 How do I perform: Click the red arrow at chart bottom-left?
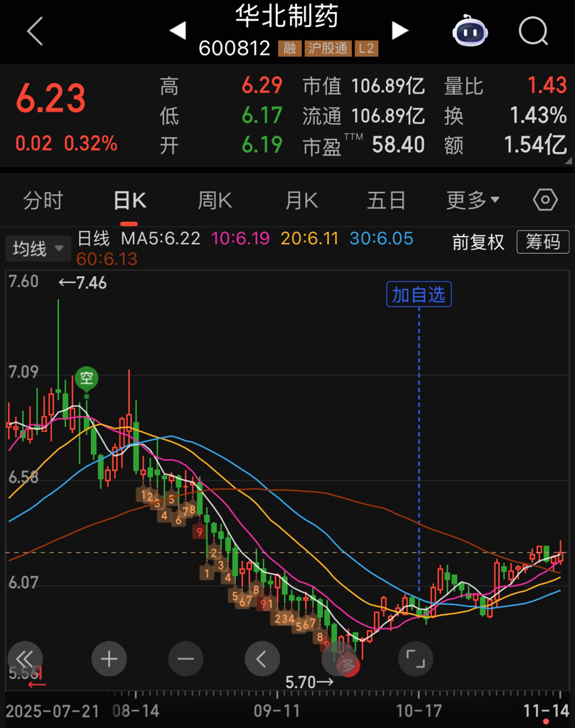click(x=37, y=684)
